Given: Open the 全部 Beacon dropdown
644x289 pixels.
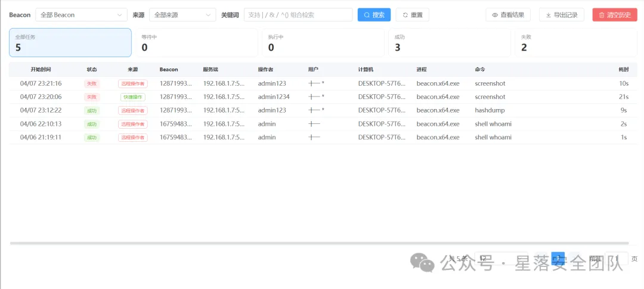Looking at the screenshot, I should pos(81,15).
